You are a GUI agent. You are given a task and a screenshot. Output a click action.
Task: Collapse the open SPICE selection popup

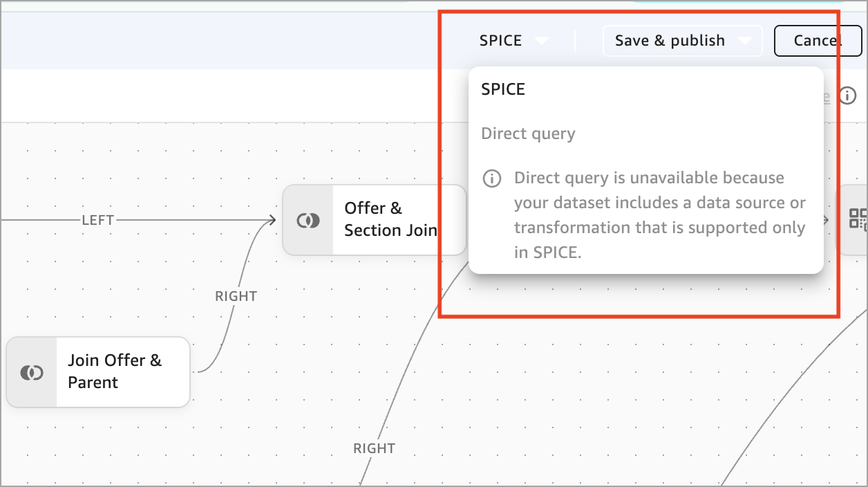point(543,40)
